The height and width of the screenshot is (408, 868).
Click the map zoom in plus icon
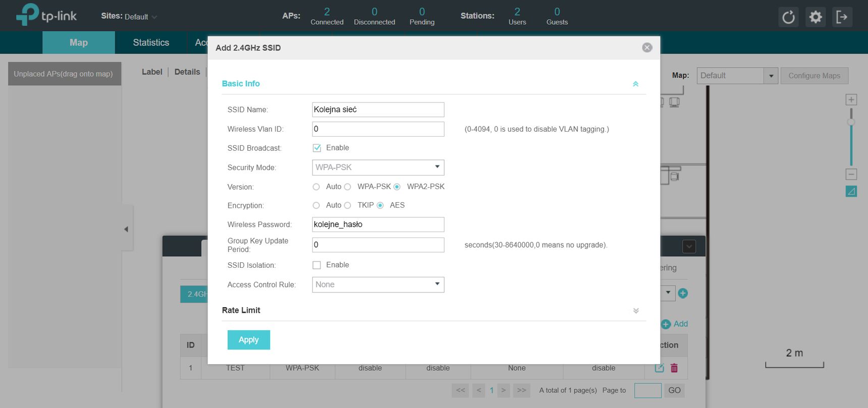tap(851, 100)
